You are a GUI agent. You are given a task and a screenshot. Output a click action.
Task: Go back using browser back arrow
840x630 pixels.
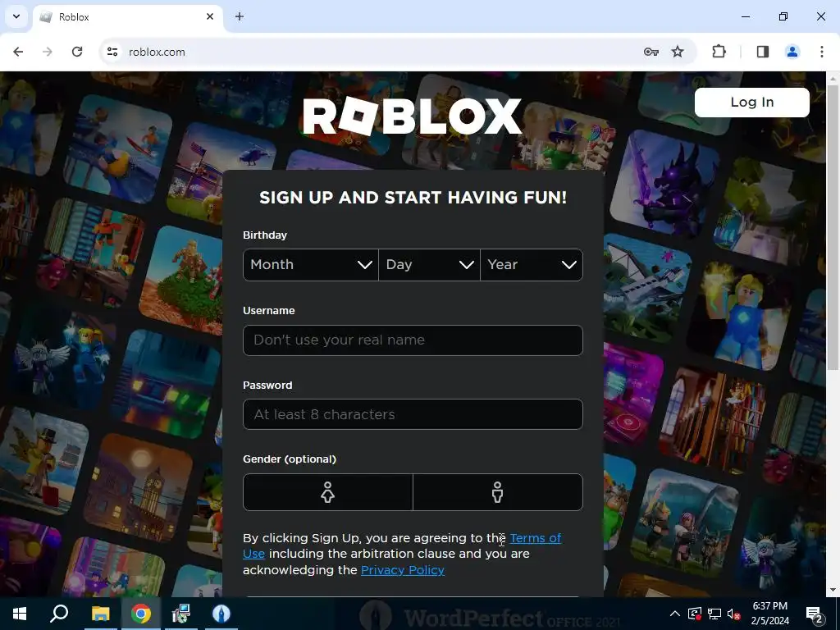18,52
